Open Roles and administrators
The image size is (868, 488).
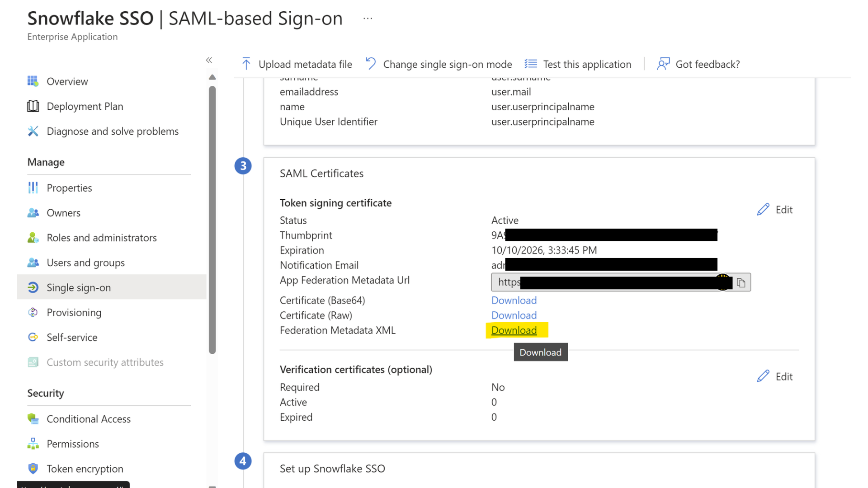click(102, 237)
